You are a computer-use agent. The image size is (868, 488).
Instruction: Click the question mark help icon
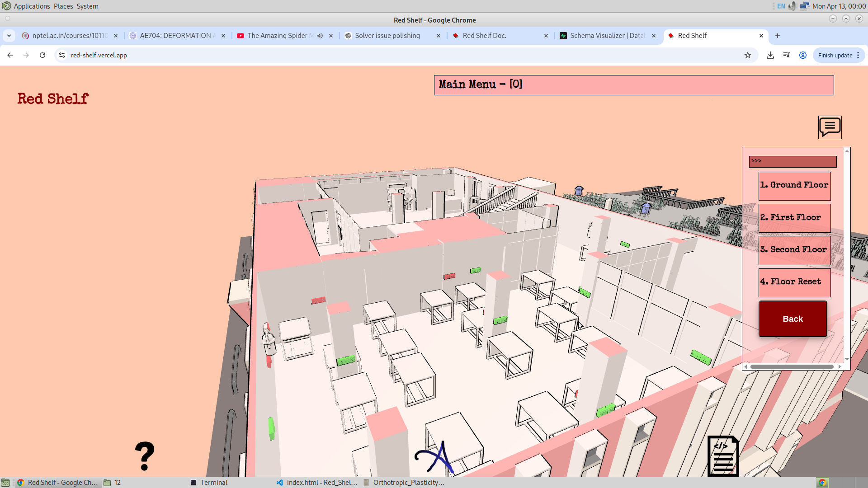pos(145,456)
